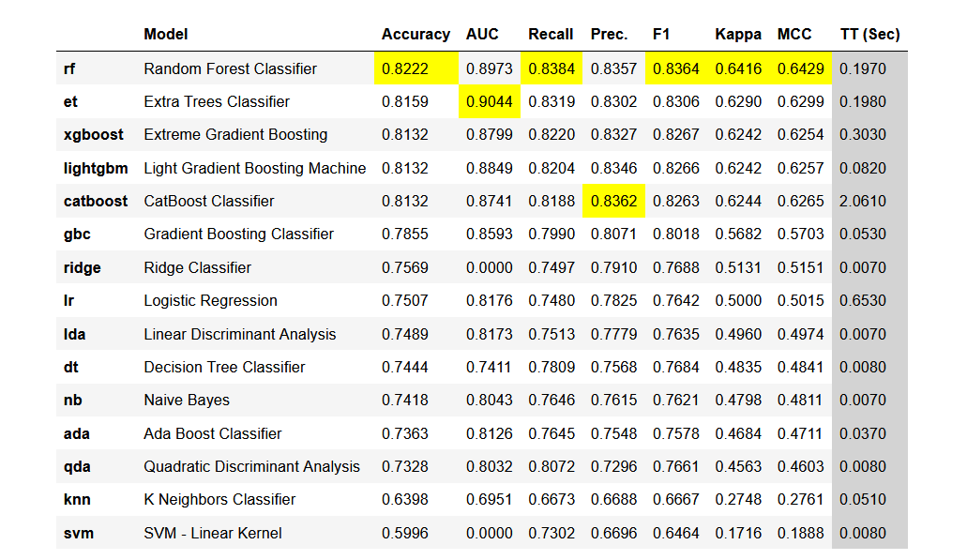Click CatBoost's training time 2.0610

click(862, 201)
